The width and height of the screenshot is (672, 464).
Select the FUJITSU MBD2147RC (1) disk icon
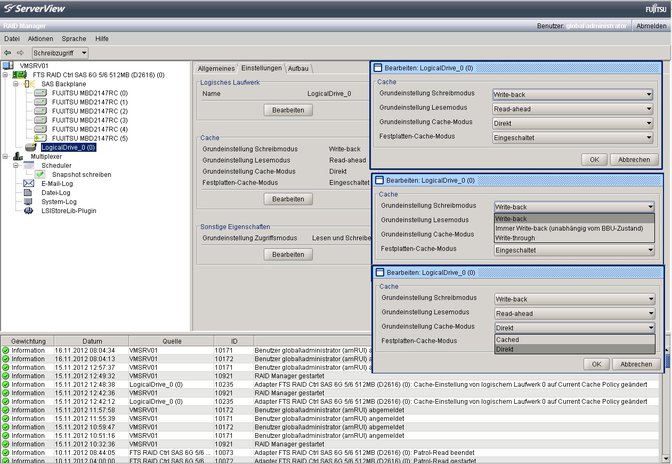tap(40, 102)
